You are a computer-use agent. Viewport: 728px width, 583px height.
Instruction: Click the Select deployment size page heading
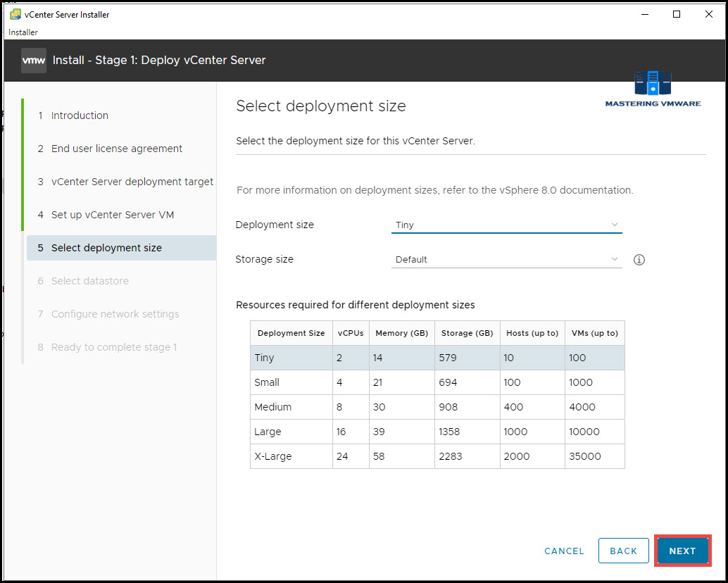[321, 106]
